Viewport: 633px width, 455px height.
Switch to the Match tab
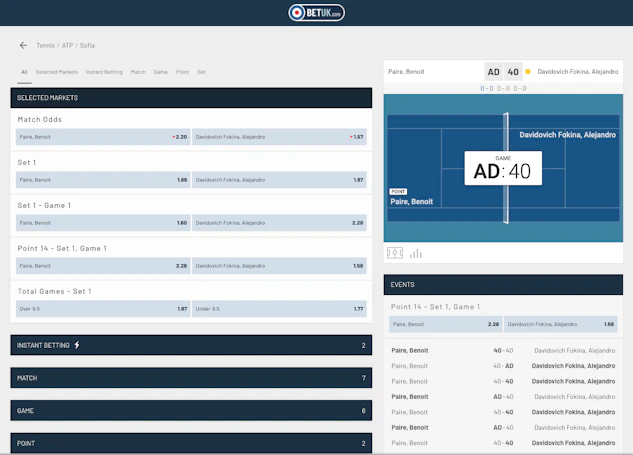tap(138, 72)
